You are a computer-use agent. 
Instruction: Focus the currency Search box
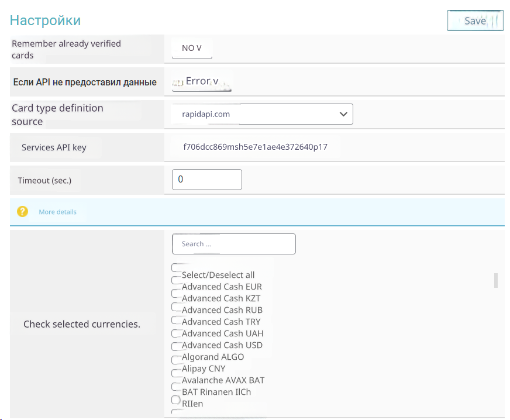pyautogui.click(x=233, y=244)
